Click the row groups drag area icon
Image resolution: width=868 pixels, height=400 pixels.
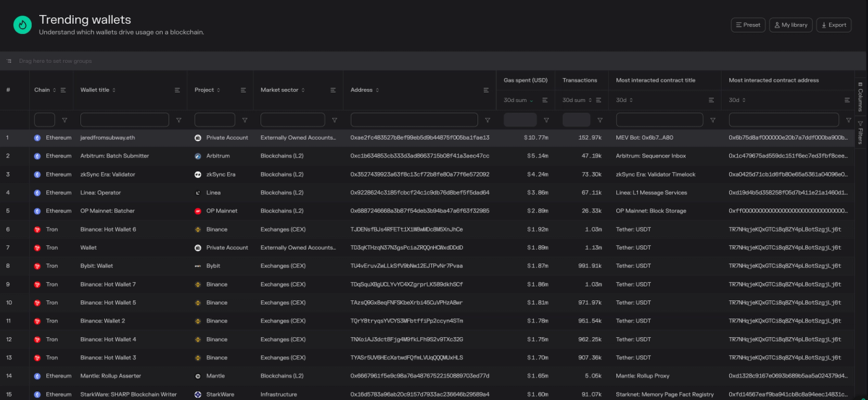point(9,61)
